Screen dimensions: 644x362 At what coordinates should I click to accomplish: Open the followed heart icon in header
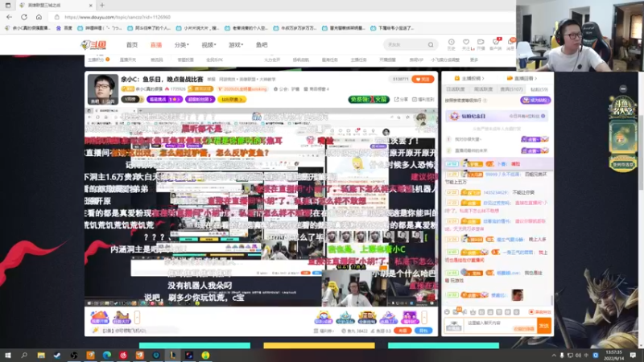point(466,44)
